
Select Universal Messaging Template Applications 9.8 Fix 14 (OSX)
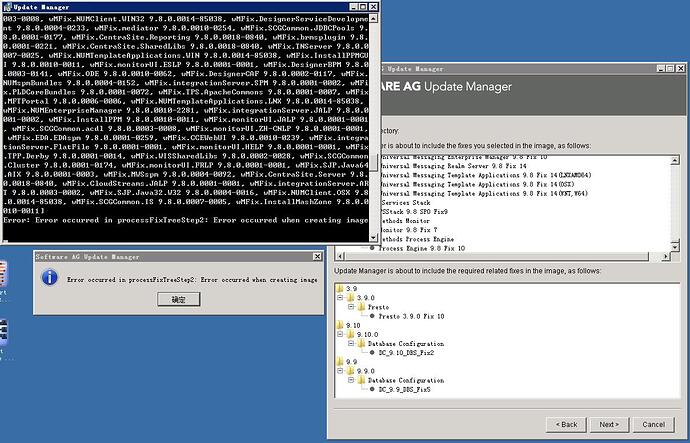coord(477,184)
